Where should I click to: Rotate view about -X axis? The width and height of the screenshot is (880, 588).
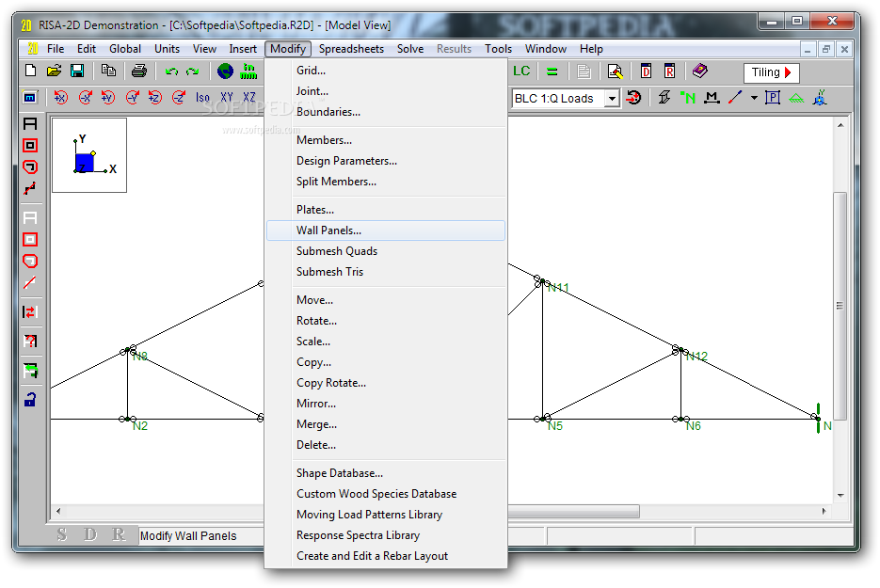click(x=85, y=98)
